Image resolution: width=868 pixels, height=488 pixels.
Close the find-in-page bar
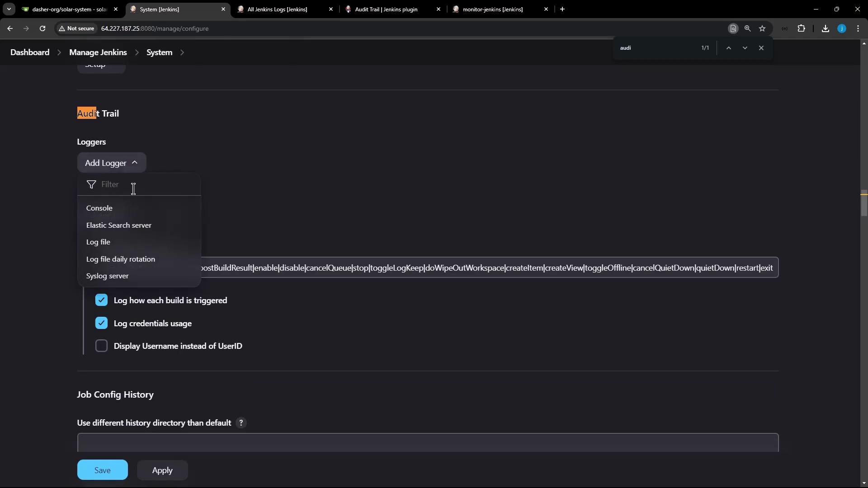[761, 48]
